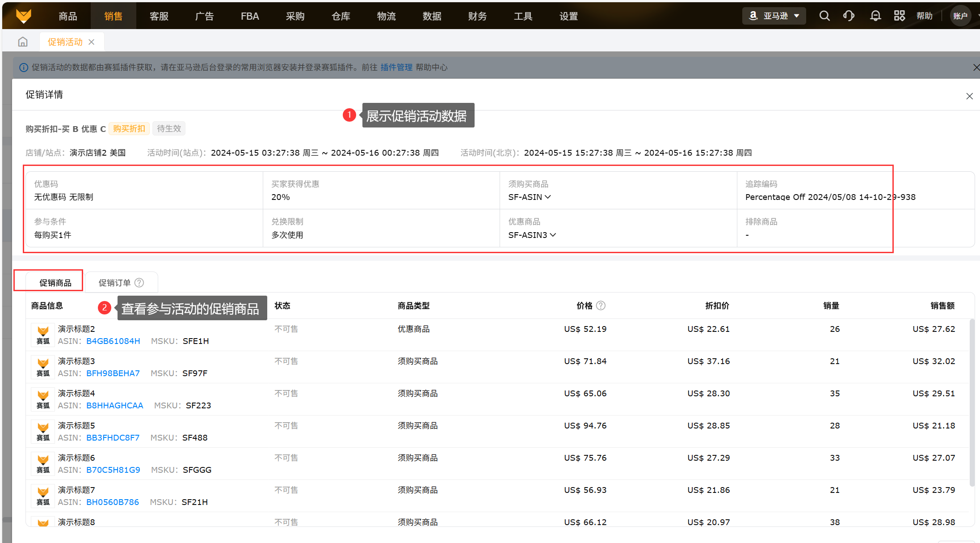Screen dimensions: 980x543
Task: Click the 演示标题2 product thumbnail
Action: tap(43, 335)
